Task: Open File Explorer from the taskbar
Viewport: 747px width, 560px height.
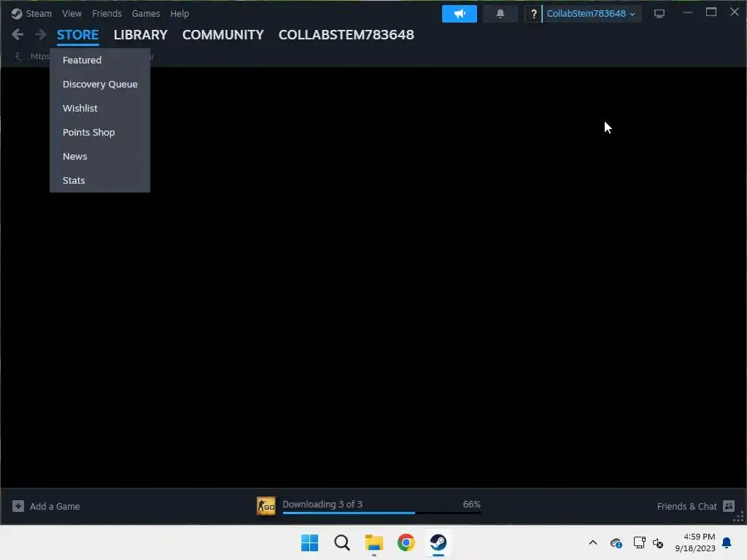Action: (x=374, y=542)
